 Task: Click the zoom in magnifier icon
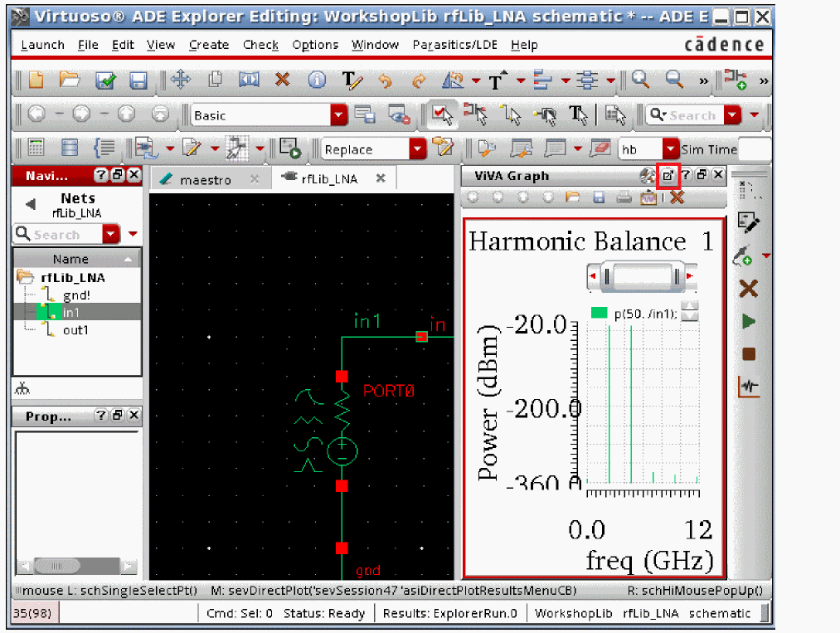coord(640,80)
